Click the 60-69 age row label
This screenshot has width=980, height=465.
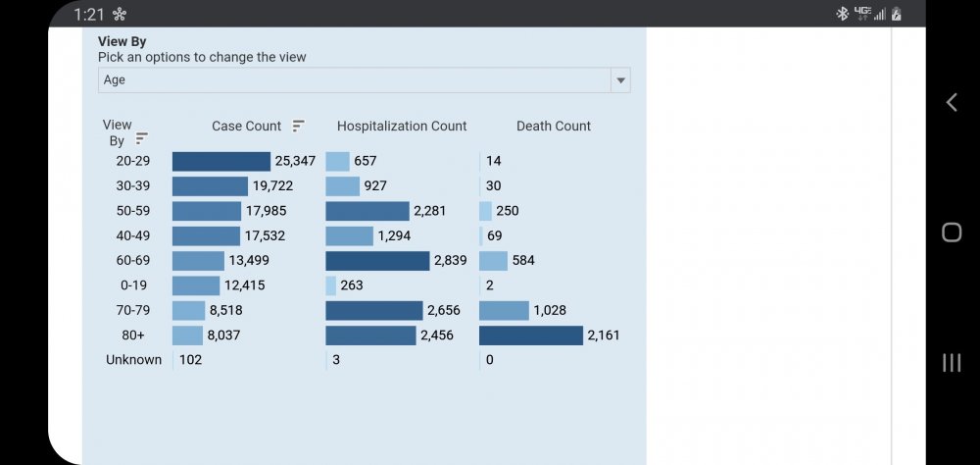pyautogui.click(x=133, y=260)
